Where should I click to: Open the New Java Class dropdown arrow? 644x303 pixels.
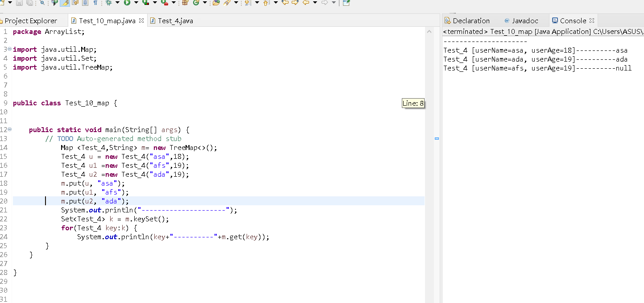205,3
